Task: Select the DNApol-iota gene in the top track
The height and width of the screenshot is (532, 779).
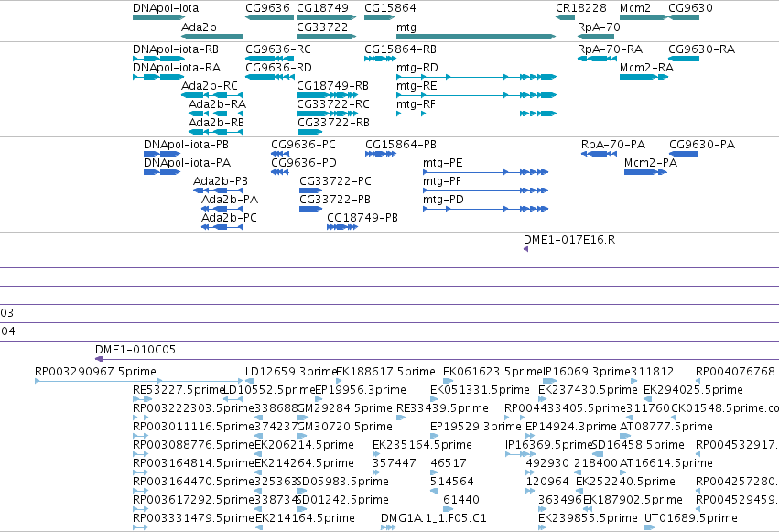Action: 158,17
